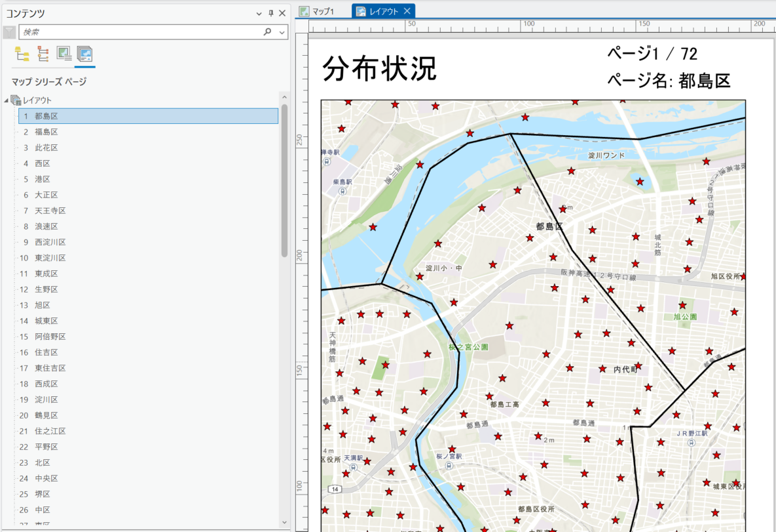Close the レイアウト tab
Screen dimensions: 776x532
[407, 11]
